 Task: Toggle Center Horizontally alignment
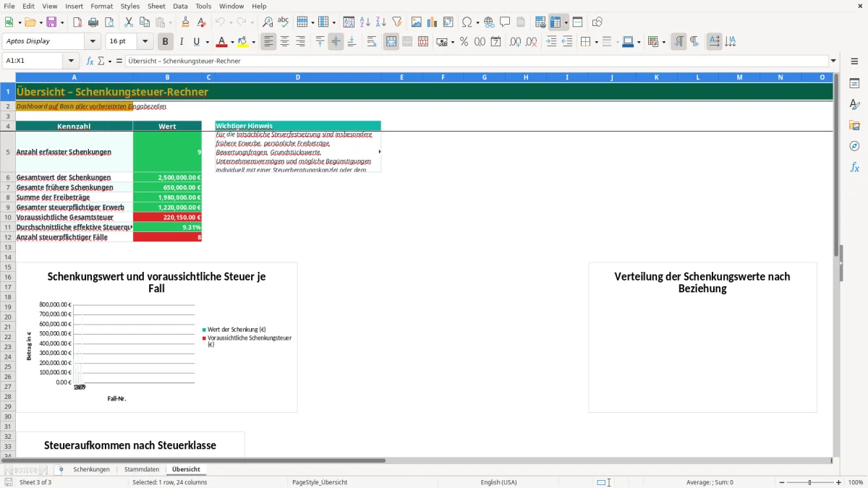point(284,42)
